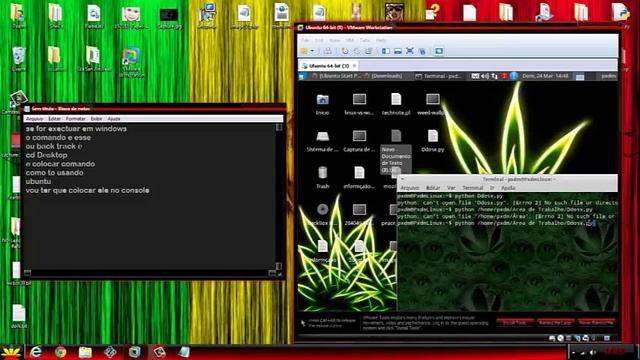Click the VMware Workstation taskbar icon

[134, 352]
